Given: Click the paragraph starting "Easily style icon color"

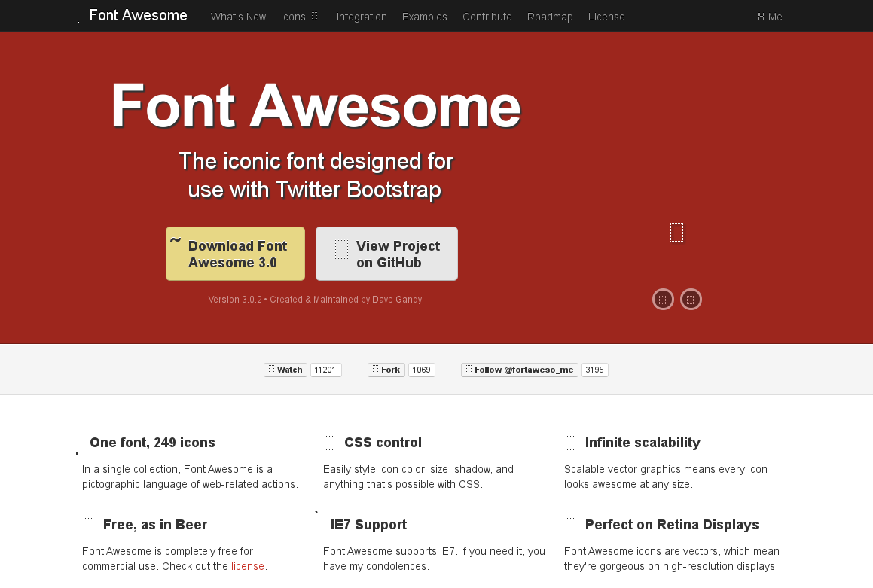Looking at the screenshot, I should (x=419, y=477).
